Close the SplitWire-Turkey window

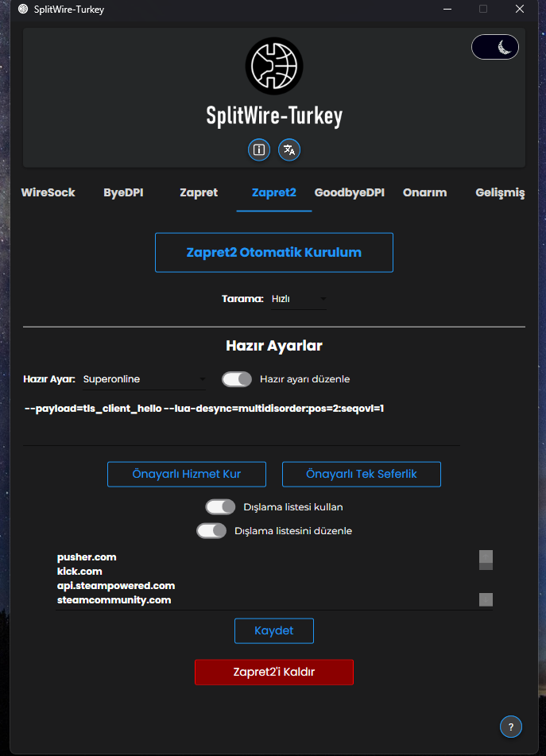[520, 10]
